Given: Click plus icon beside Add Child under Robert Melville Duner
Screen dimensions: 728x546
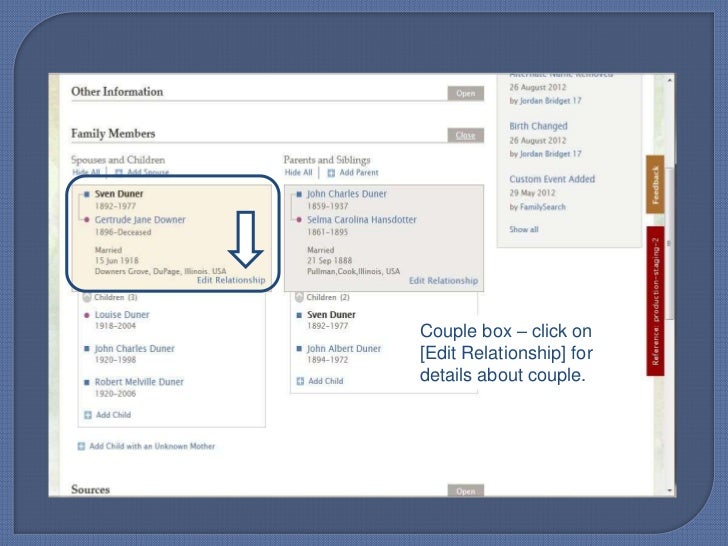Looking at the screenshot, I should click(88, 415).
